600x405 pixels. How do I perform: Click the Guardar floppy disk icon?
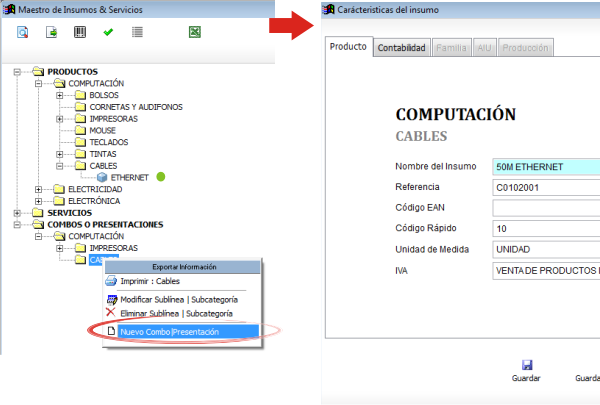(x=527, y=365)
